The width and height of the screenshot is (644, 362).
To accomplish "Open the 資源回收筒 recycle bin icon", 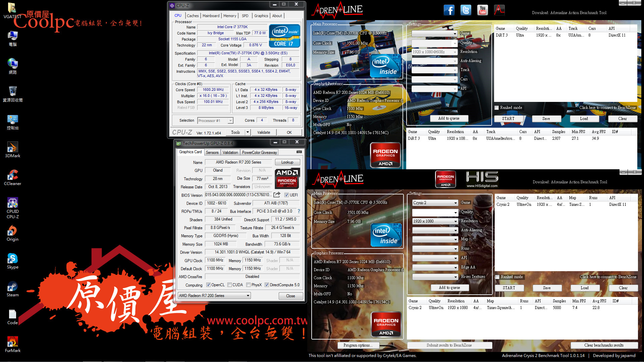I will (x=12, y=94).
